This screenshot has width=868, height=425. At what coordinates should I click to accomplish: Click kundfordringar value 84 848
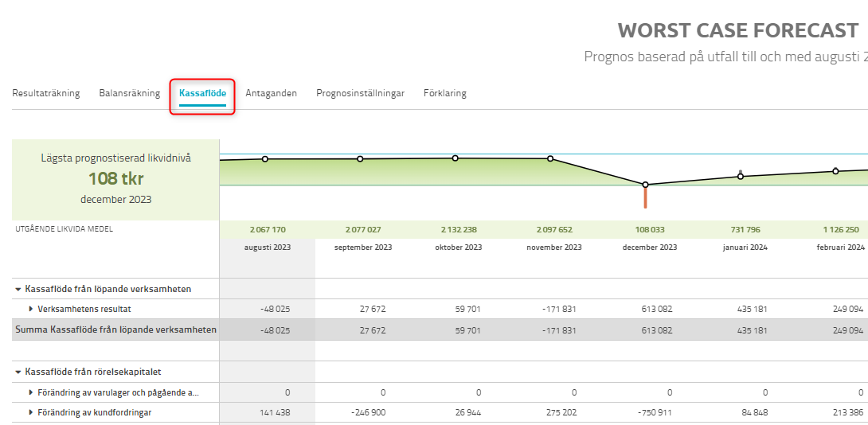(753, 412)
